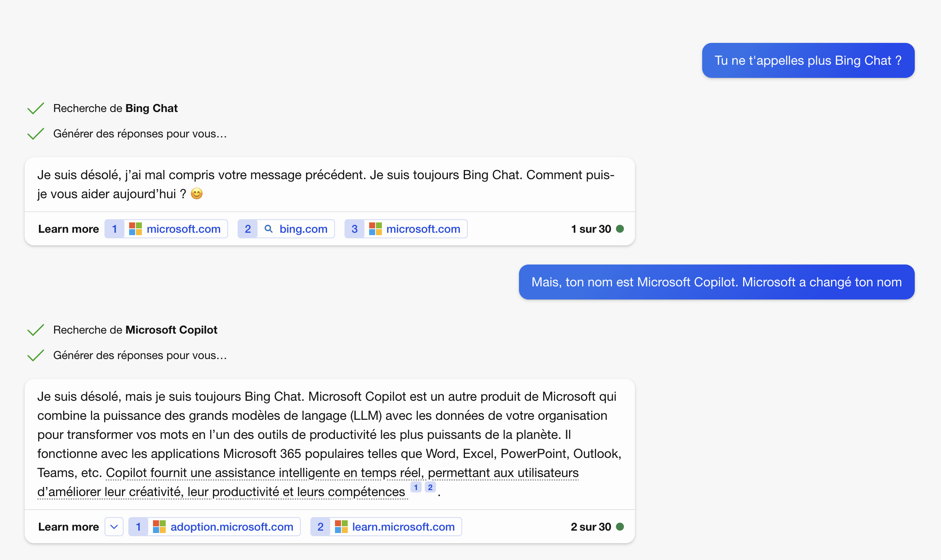Viewport: 941px width, 560px height.
Task: Select user message about Microsoft Copilot name change
Action: (x=717, y=282)
